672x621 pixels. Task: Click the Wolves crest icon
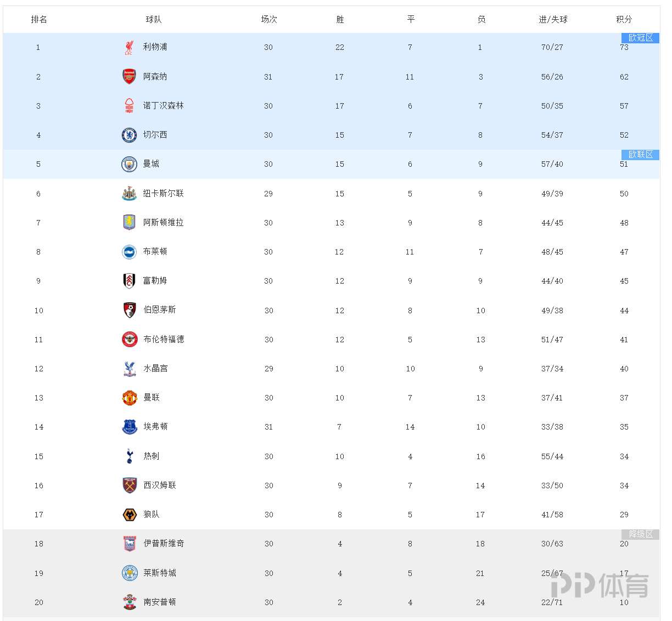coord(130,515)
